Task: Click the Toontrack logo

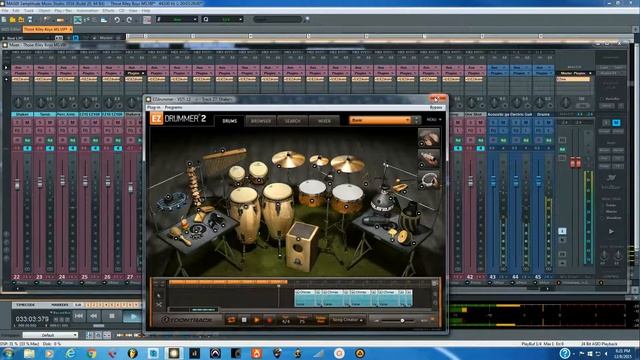Action: (x=187, y=320)
